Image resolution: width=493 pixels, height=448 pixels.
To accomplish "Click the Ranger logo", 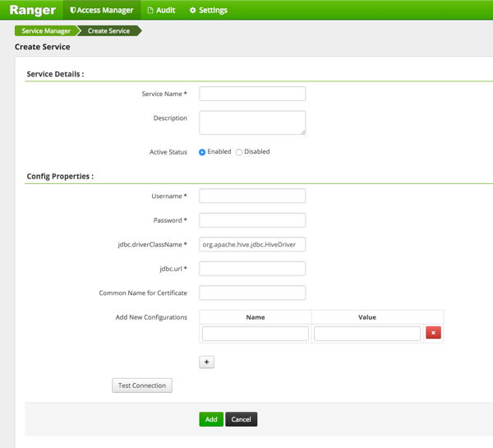I will pyautogui.click(x=32, y=11).
